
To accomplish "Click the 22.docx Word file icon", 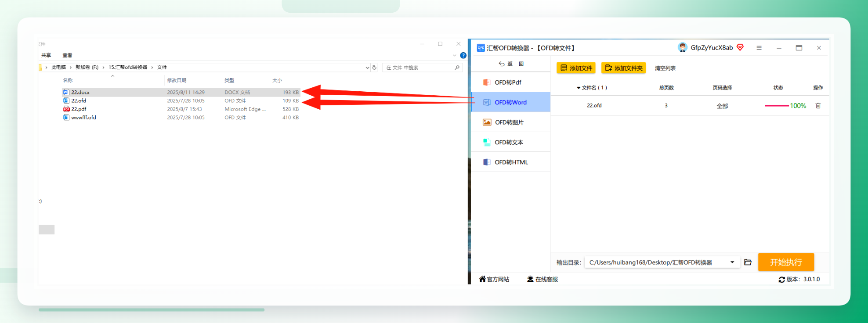I will pyautogui.click(x=66, y=92).
